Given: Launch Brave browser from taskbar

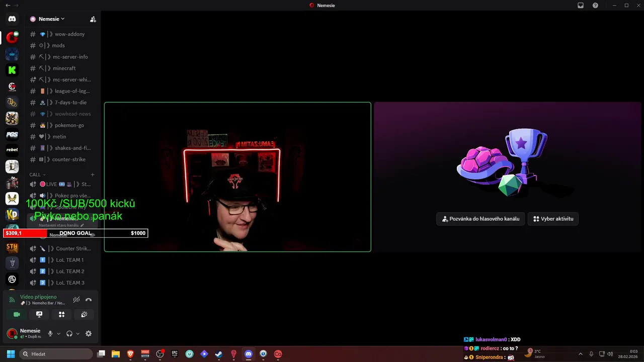Looking at the screenshot, I should pyautogui.click(x=130, y=354).
